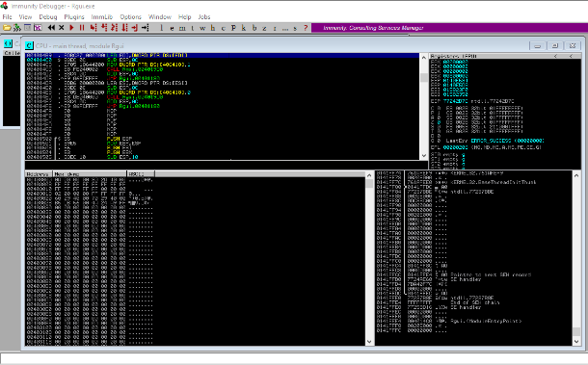Open the File menu
588x365 pixels.
click(x=7, y=17)
